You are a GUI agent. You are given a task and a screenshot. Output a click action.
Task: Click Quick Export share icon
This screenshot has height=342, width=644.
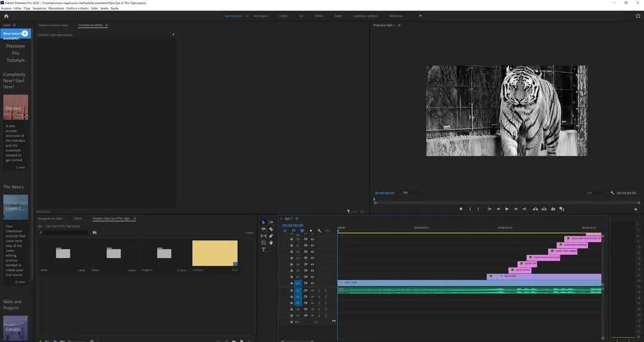point(638,16)
